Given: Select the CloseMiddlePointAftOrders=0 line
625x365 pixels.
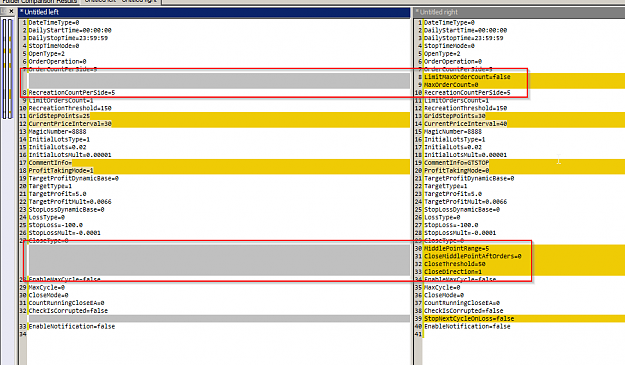Looking at the screenshot, I should point(473,256).
